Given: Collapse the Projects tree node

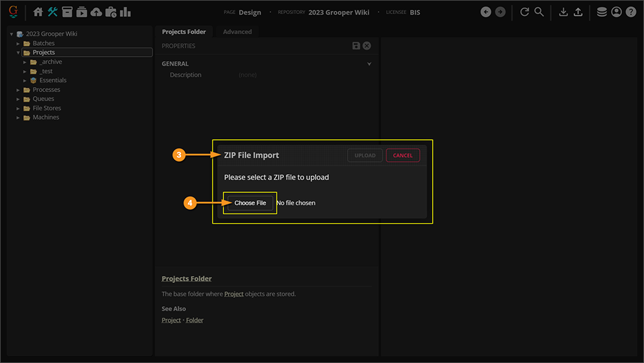Looking at the screenshot, I should pyautogui.click(x=19, y=52).
